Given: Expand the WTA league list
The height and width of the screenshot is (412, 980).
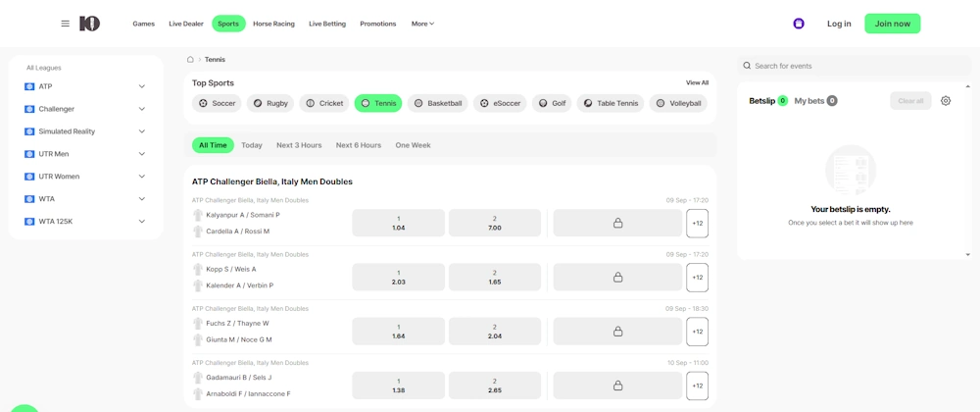Looking at the screenshot, I should coord(142,199).
